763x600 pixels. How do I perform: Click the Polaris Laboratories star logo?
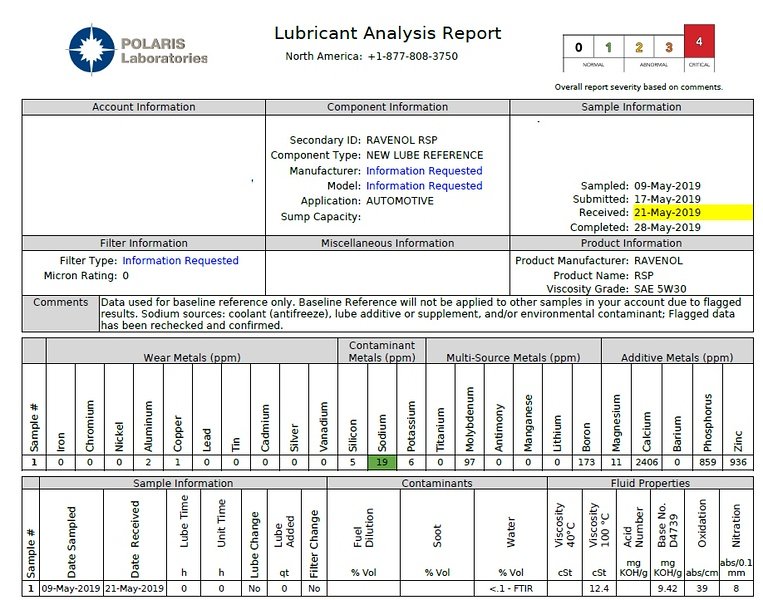click(91, 50)
